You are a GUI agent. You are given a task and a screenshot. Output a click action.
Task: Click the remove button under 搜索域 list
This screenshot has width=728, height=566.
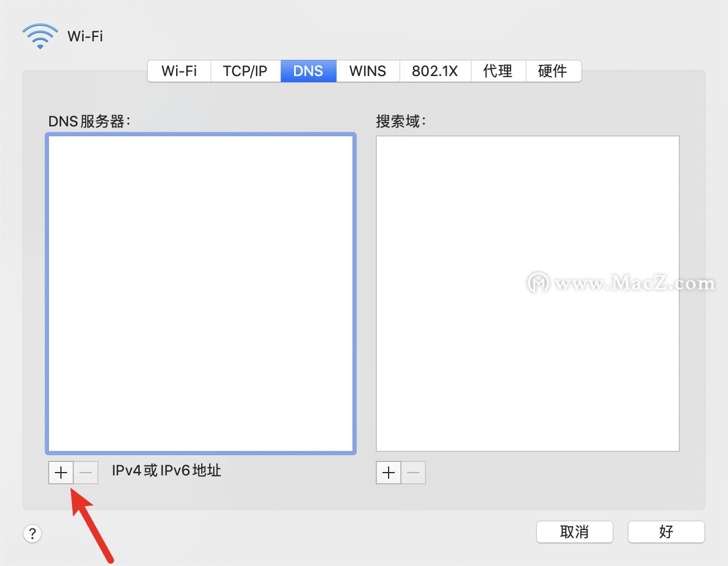point(413,472)
